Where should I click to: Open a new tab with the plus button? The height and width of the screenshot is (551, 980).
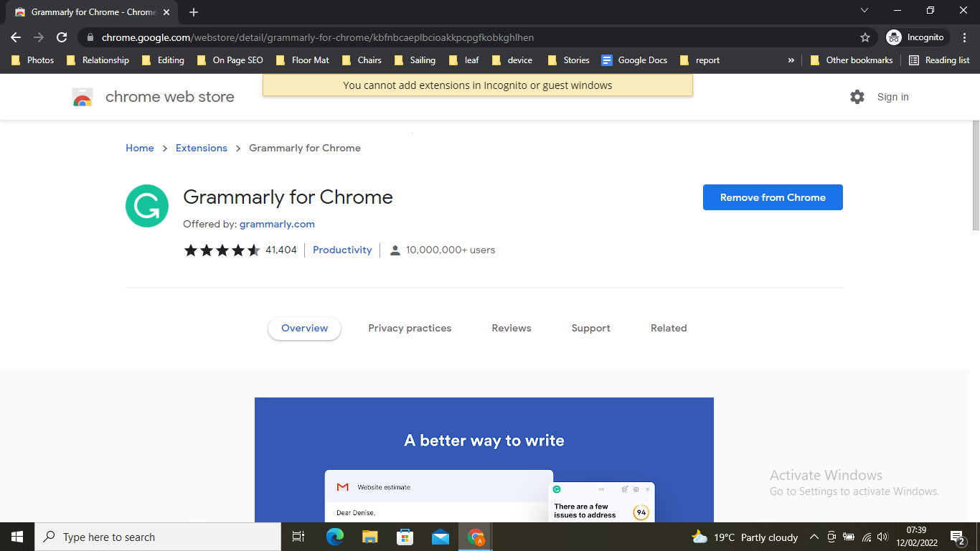194,12
